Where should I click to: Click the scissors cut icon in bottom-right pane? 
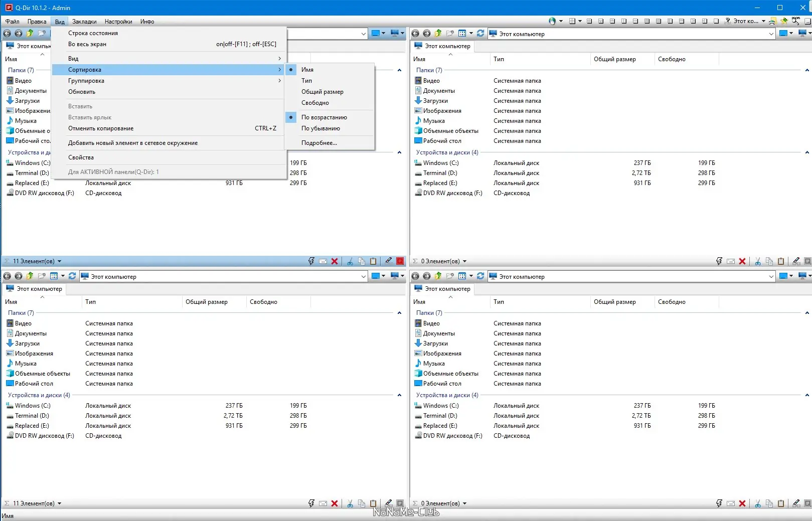758,503
